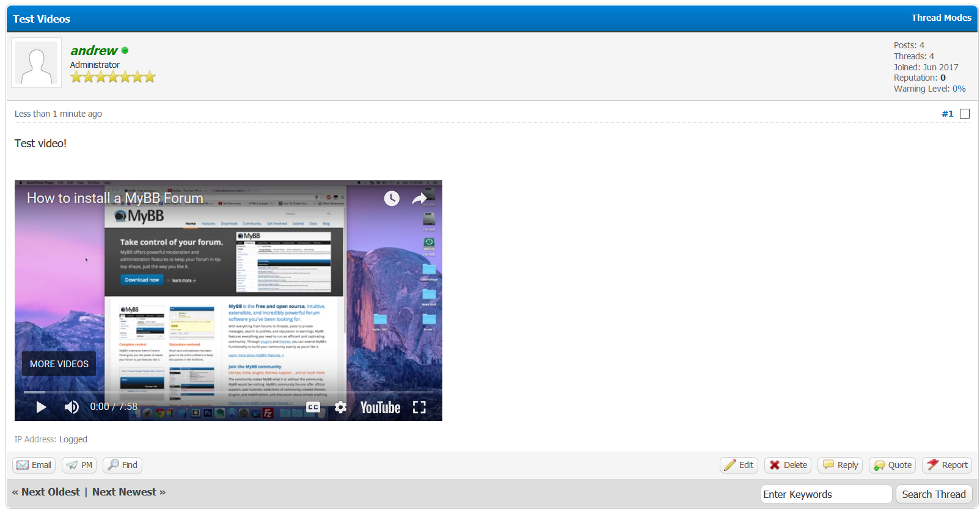Screen dimensions: 980x512
Task: Click the Test Videos thread title
Action: point(42,19)
